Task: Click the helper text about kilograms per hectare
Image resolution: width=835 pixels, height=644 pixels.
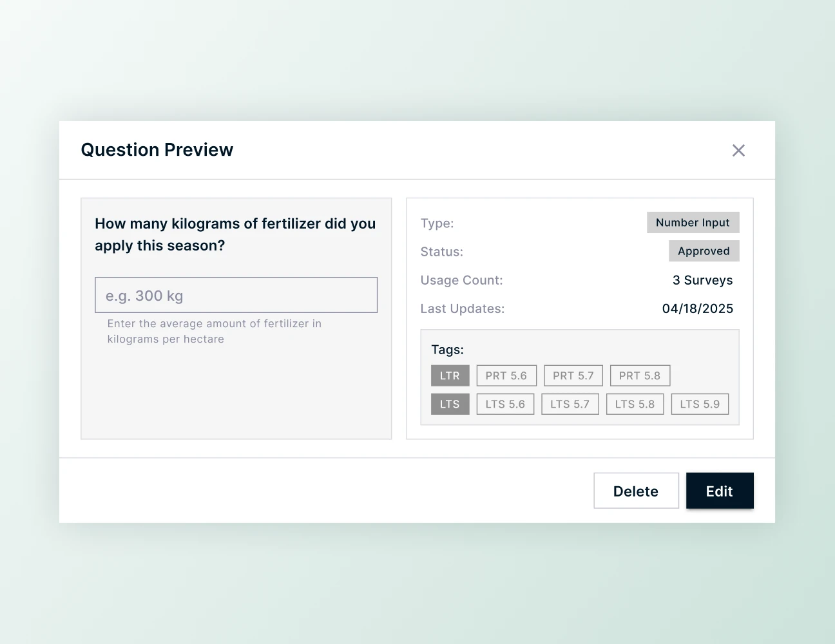Action: click(x=215, y=331)
